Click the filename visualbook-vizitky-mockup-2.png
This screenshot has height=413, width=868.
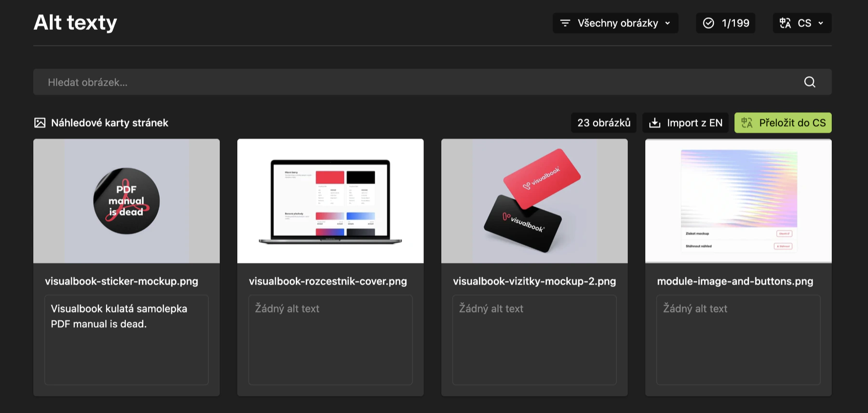pyautogui.click(x=534, y=281)
